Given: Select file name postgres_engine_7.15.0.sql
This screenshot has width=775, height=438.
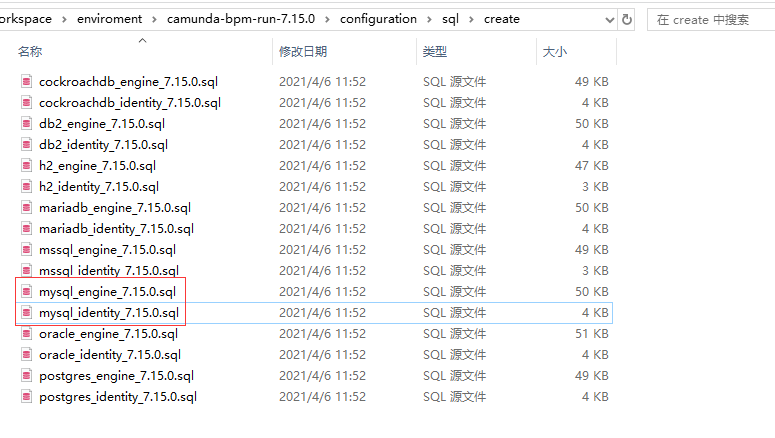Looking at the screenshot, I should [117, 376].
